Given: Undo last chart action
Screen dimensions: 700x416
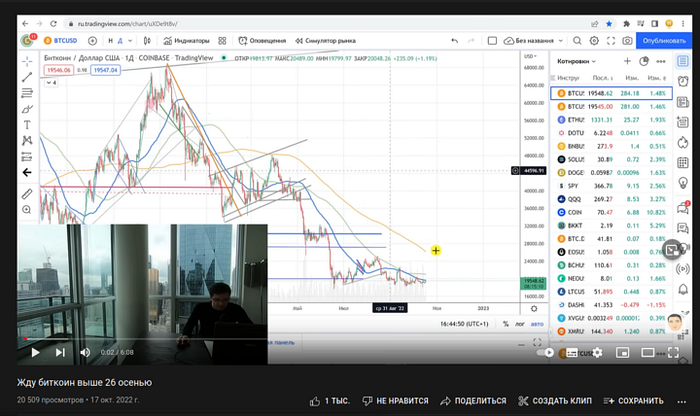Looking at the screenshot, I should pyautogui.click(x=454, y=41).
